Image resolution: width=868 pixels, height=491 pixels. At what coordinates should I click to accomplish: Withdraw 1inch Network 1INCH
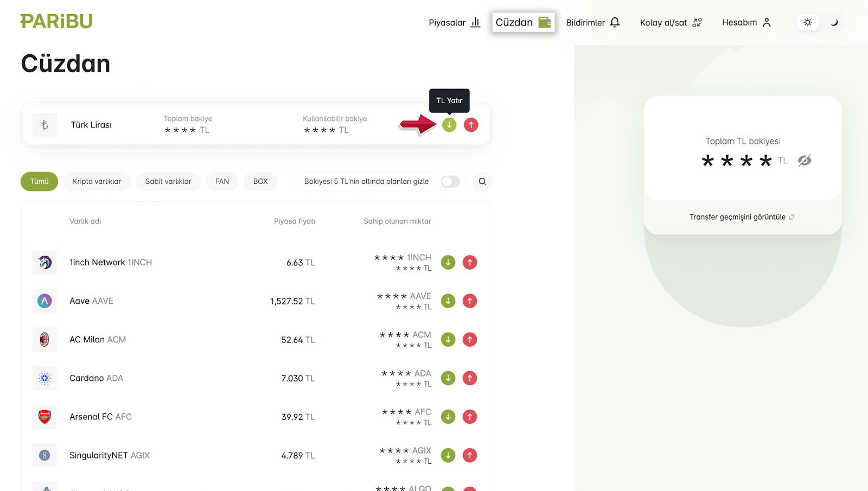470,263
